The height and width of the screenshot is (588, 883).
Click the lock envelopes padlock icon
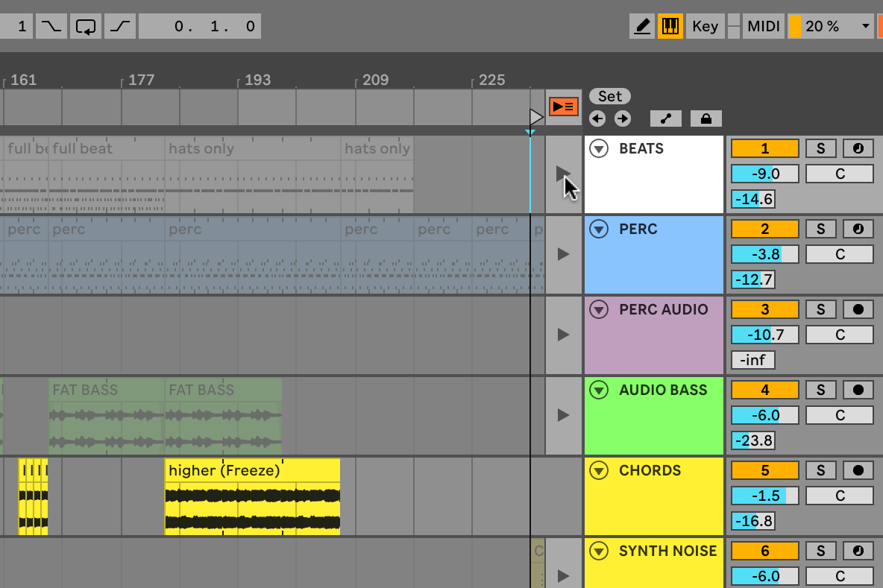(706, 118)
